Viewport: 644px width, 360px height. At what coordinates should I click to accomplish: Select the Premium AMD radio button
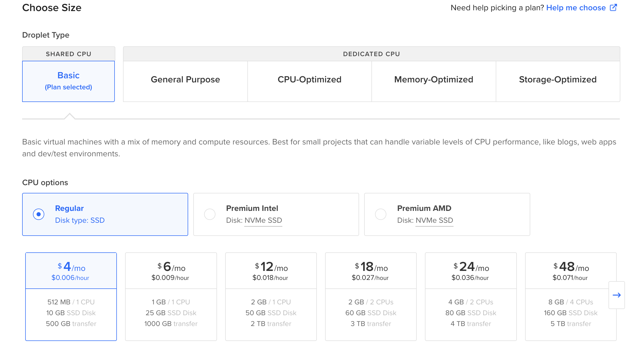(x=381, y=214)
